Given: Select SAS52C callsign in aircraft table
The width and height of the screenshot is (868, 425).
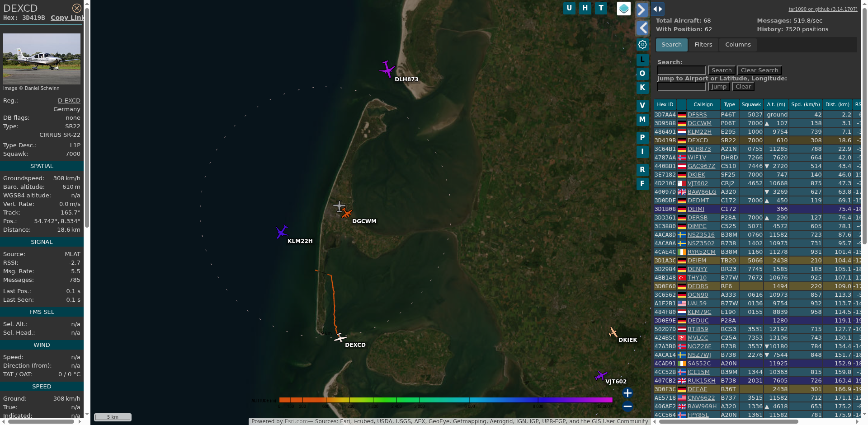Looking at the screenshot, I should [699, 364].
